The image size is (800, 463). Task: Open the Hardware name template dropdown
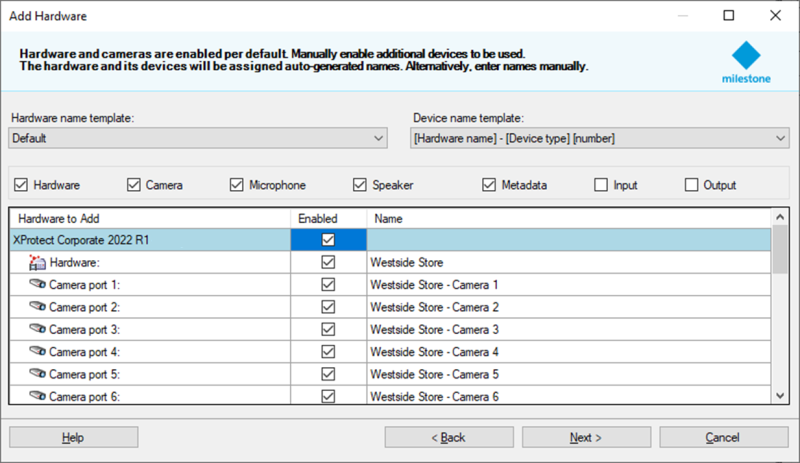click(x=198, y=139)
